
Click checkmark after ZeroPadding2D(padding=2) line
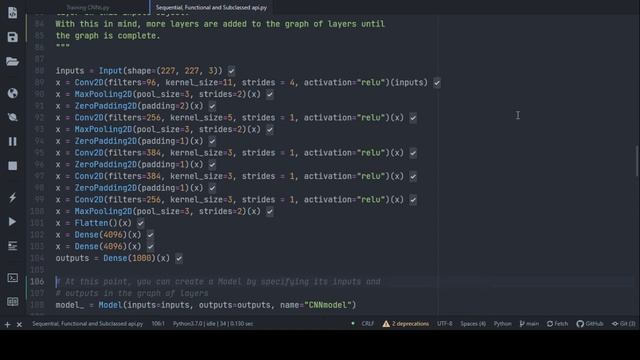point(212,106)
